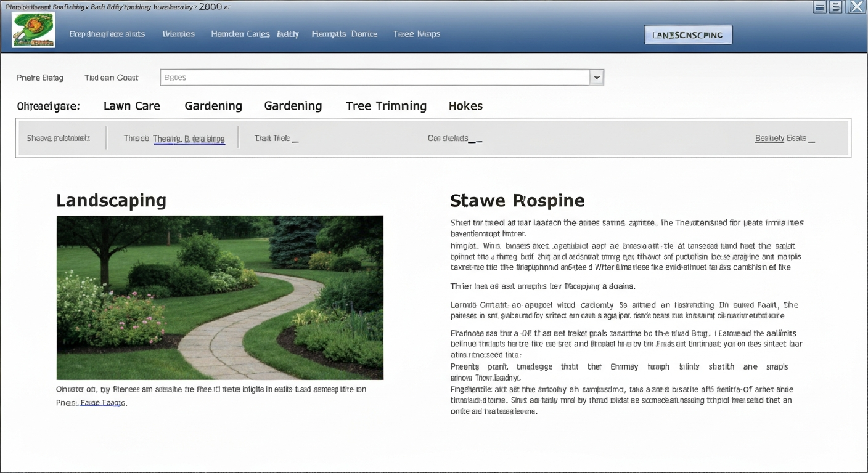Close the window with the X icon
Viewport: 868px width, 473px height.
856,7
